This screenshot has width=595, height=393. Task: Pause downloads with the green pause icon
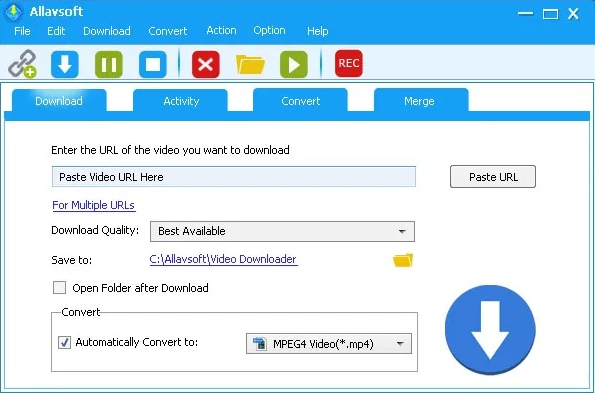pos(109,64)
